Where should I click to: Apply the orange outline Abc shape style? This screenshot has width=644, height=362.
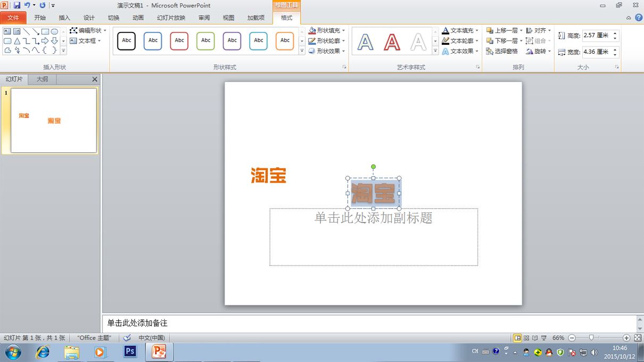click(x=285, y=41)
